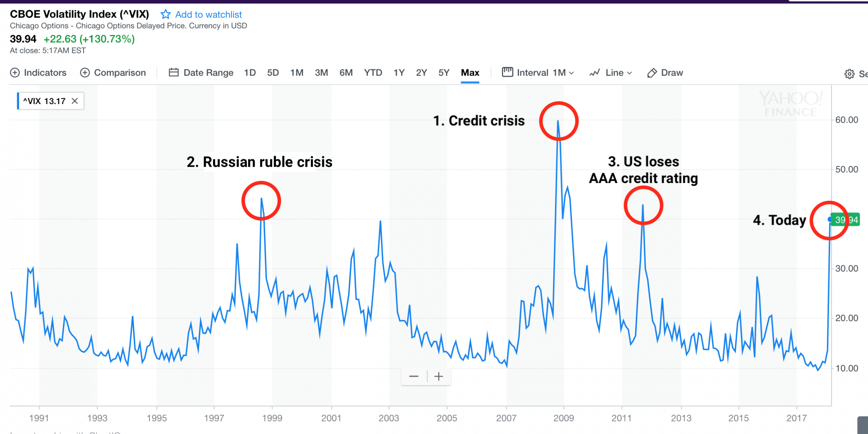Click the plus icon next to Indicators
The height and width of the screenshot is (434, 868).
[x=15, y=72]
